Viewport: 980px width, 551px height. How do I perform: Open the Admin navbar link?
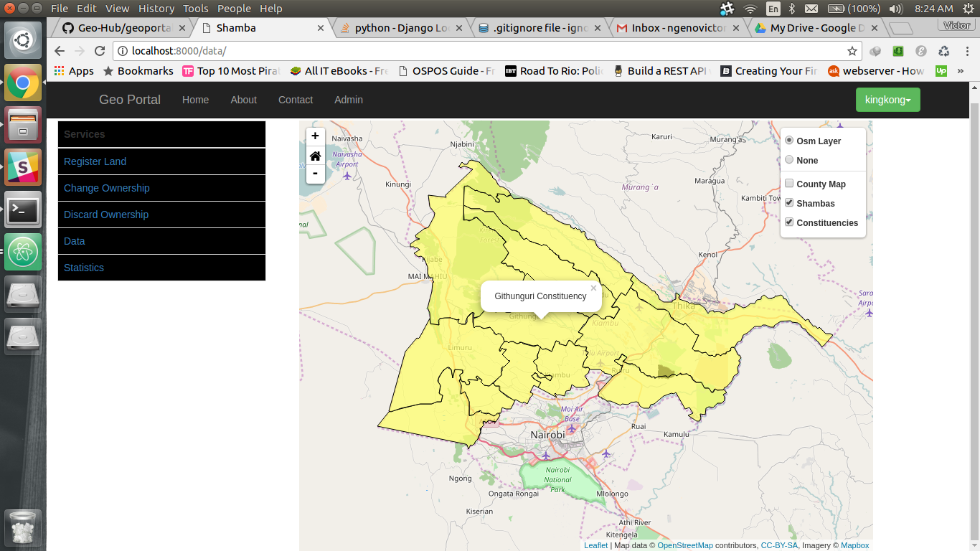coord(349,100)
